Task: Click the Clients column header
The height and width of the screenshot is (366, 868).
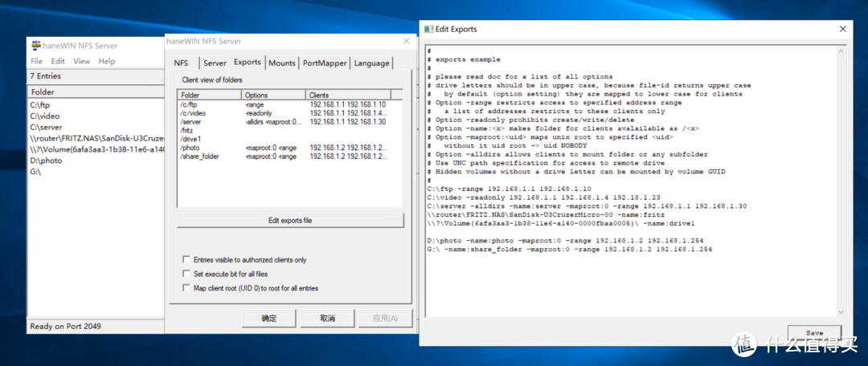Action: pos(348,95)
